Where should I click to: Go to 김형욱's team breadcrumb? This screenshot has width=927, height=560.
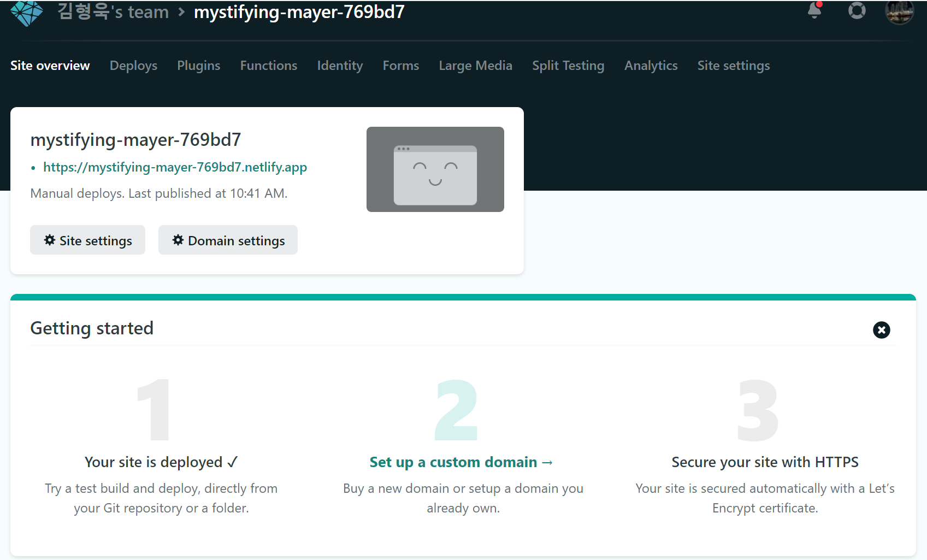coord(113,11)
